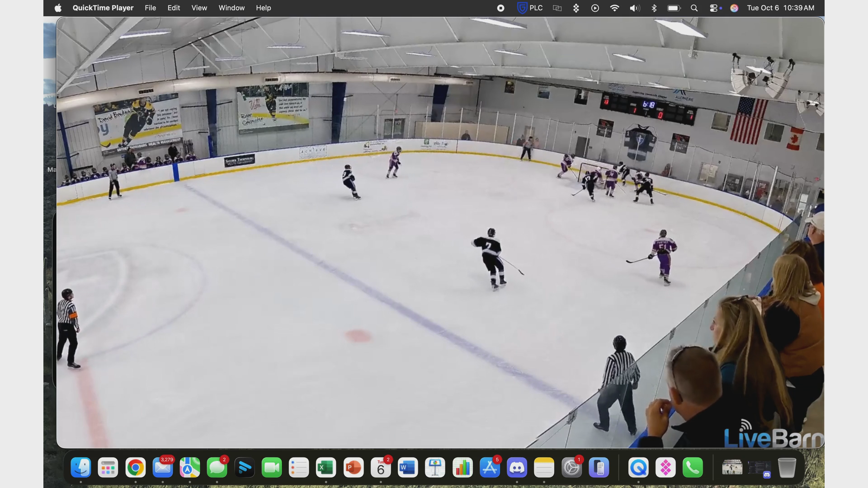Show battery status menu

[674, 8]
